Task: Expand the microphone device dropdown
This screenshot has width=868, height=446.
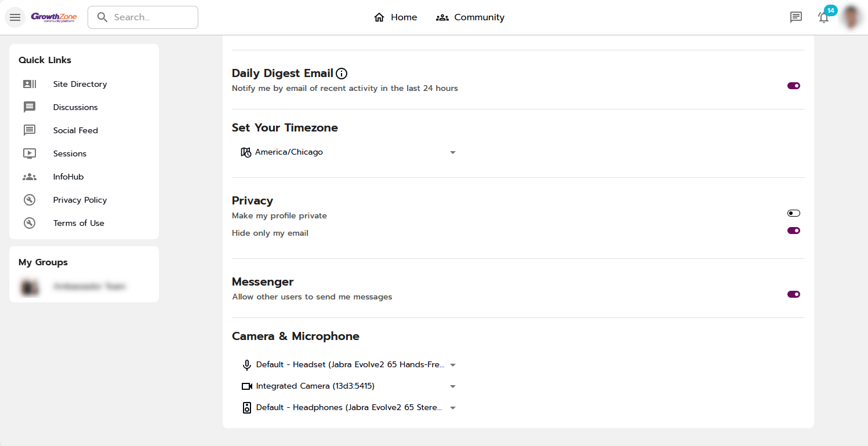Action: click(x=348, y=365)
